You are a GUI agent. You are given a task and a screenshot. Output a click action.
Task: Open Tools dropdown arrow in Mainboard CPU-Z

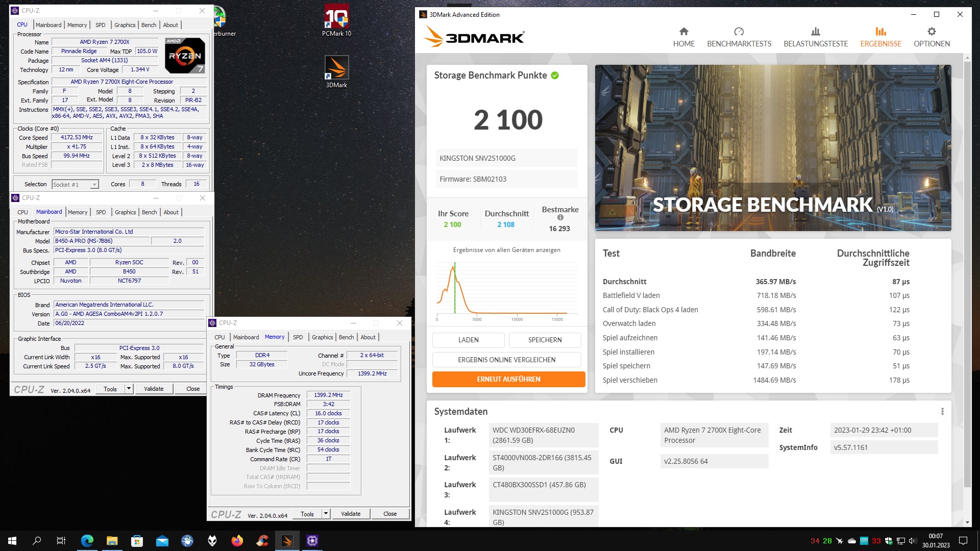coord(129,389)
